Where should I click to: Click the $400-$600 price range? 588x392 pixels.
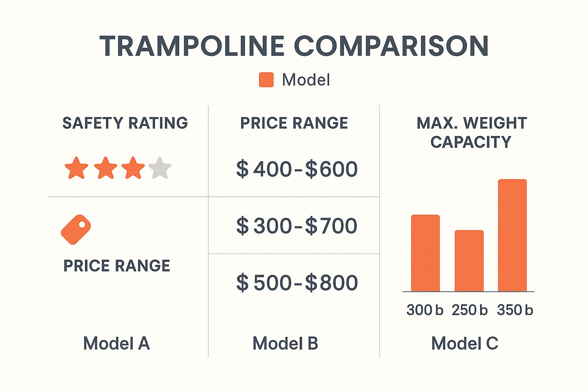(x=297, y=169)
